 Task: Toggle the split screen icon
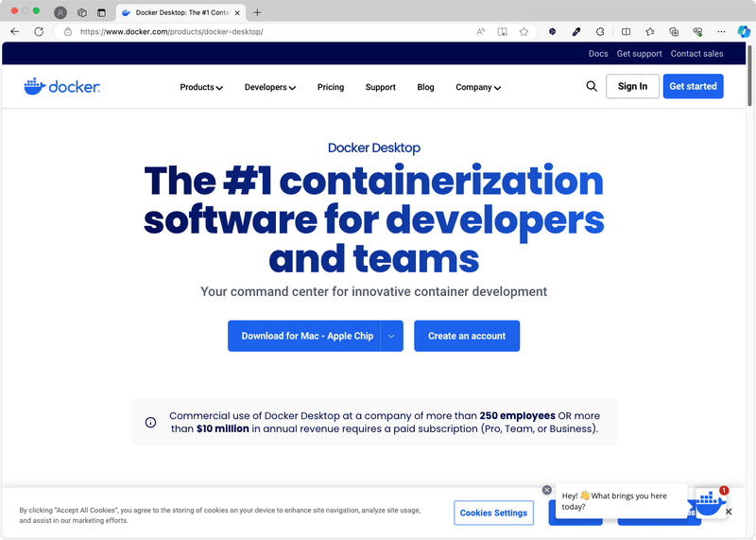tap(626, 32)
